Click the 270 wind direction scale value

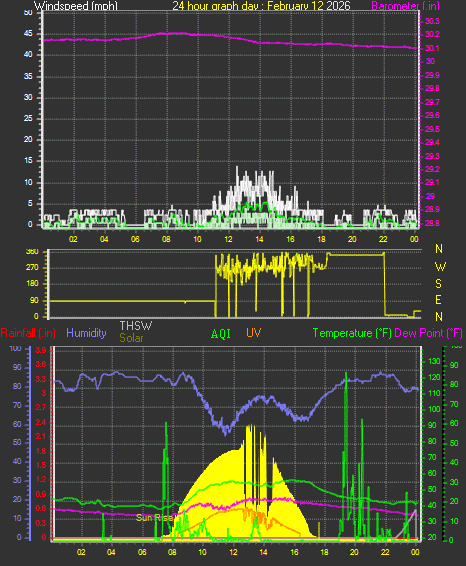pos(32,267)
